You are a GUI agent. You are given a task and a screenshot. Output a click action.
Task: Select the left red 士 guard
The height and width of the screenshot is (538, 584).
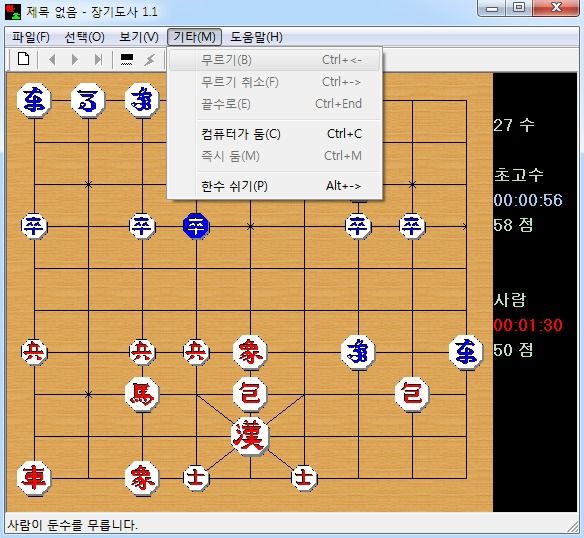coord(196,478)
